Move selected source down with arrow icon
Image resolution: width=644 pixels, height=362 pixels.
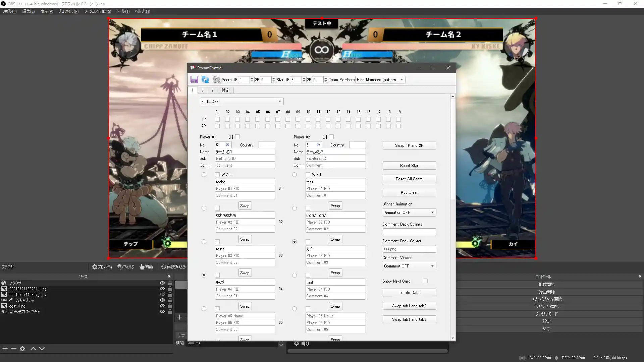(x=42, y=349)
